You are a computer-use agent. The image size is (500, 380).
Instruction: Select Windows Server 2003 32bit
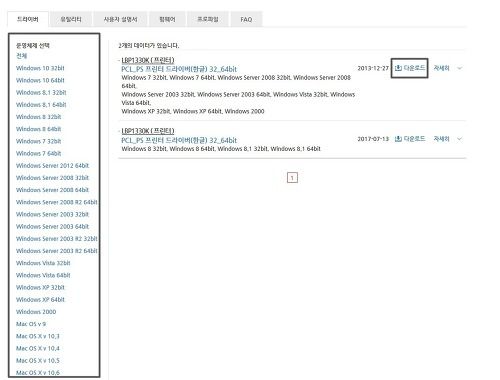point(53,214)
